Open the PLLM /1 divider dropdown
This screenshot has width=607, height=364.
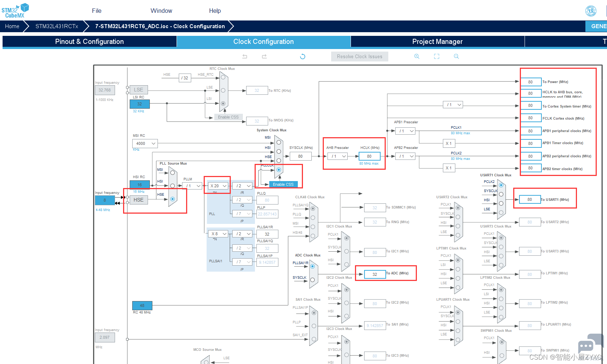click(x=192, y=186)
